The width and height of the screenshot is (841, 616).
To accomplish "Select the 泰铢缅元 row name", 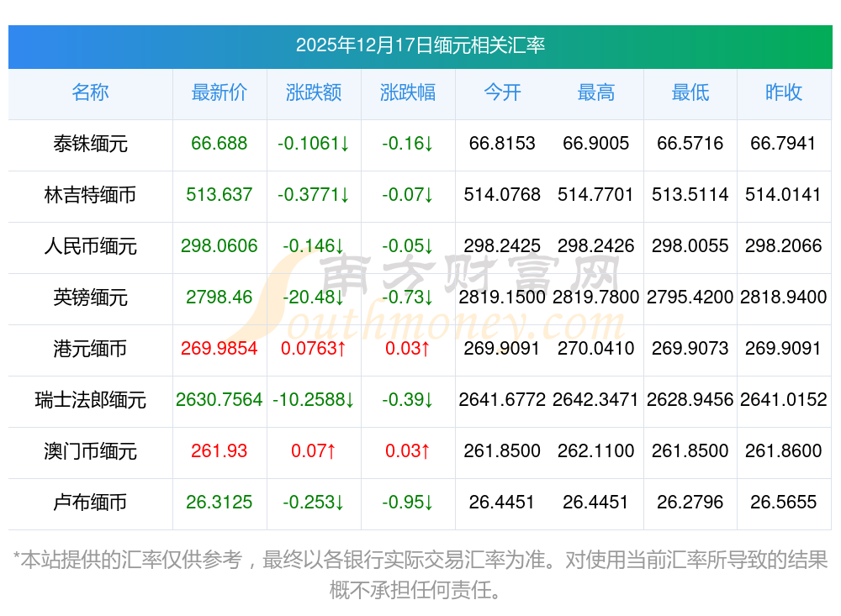I will pyautogui.click(x=90, y=144).
